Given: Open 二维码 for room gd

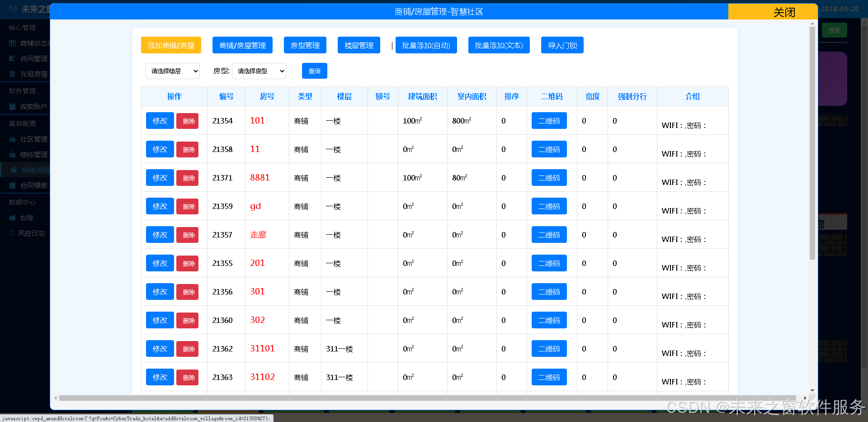Looking at the screenshot, I should [549, 206].
